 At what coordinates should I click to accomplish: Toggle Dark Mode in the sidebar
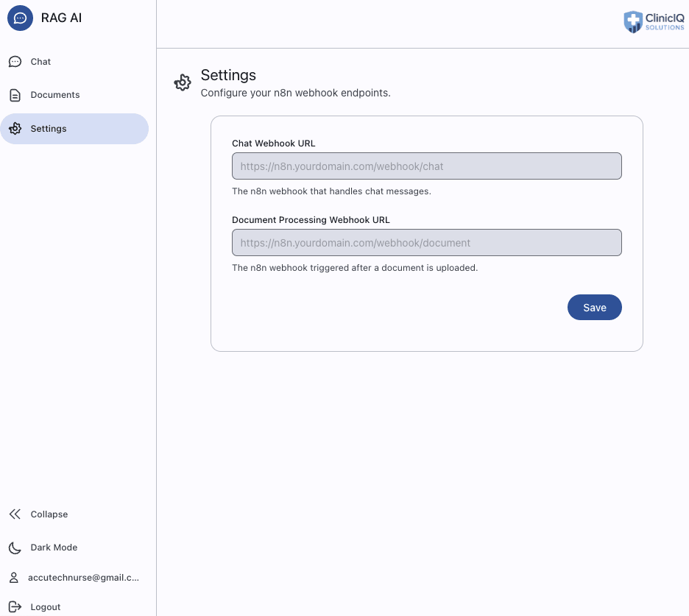pyautogui.click(x=52, y=548)
